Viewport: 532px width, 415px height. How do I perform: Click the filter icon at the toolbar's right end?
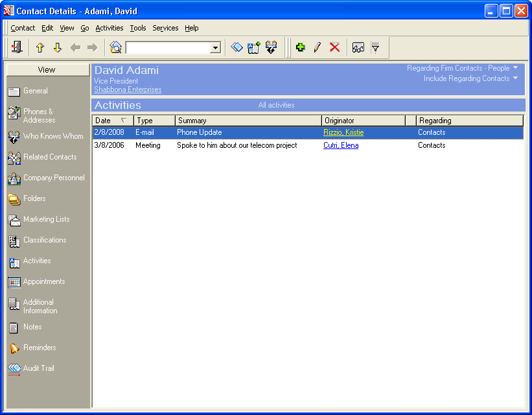point(376,47)
